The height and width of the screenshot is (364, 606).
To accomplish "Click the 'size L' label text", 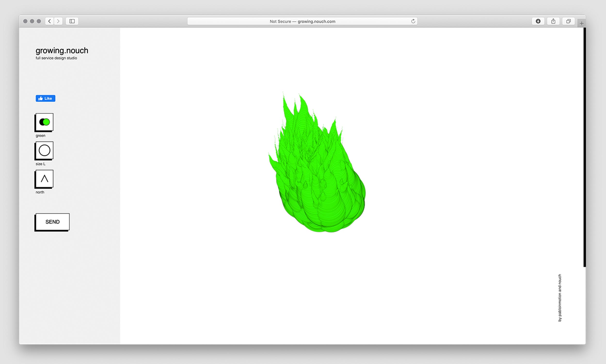I will pyautogui.click(x=40, y=164).
